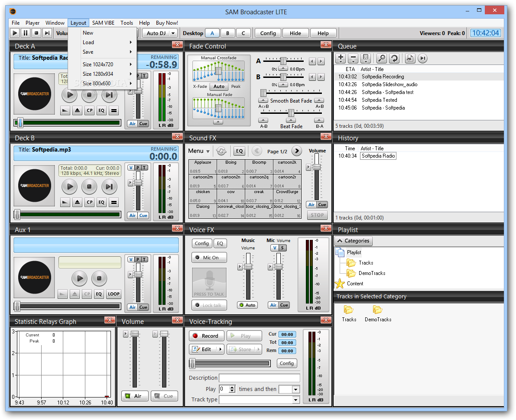Viewport: 516px width, 420px height.
Task: Click the Record button in Voice-Tracking
Action: 206,336
